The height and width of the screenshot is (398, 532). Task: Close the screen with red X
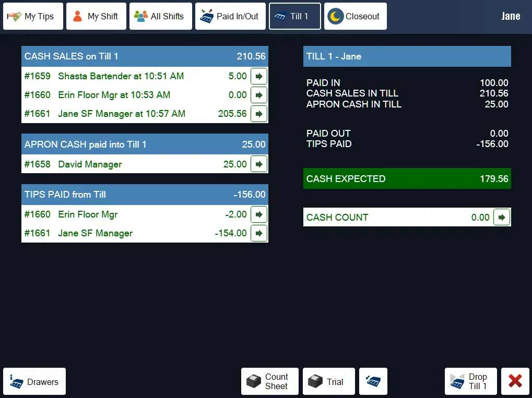(x=515, y=382)
